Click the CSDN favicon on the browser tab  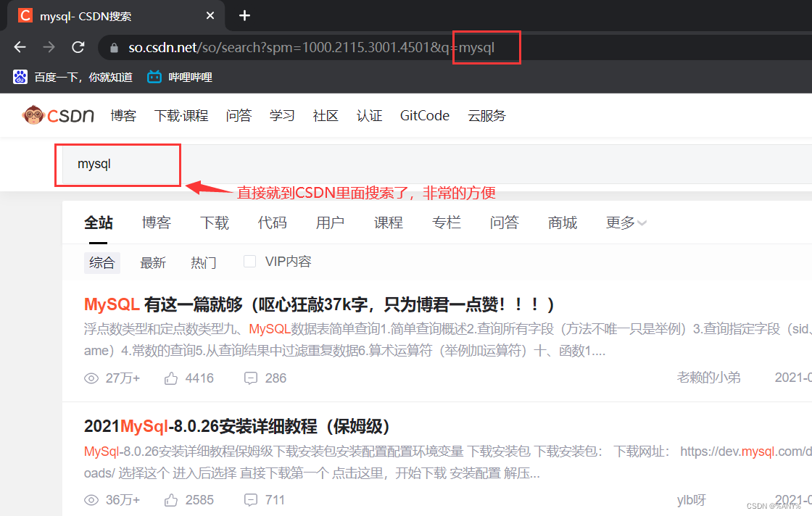pyautogui.click(x=25, y=15)
